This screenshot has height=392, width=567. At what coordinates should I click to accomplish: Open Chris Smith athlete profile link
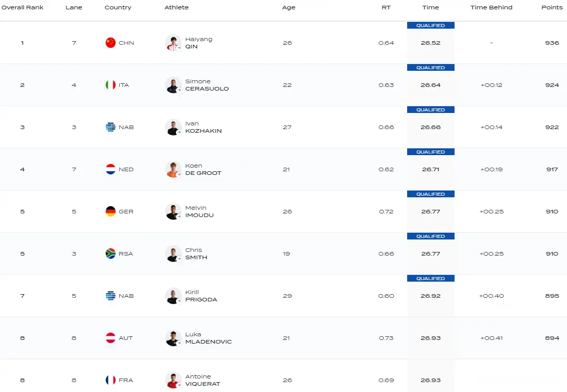pos(196,254)
